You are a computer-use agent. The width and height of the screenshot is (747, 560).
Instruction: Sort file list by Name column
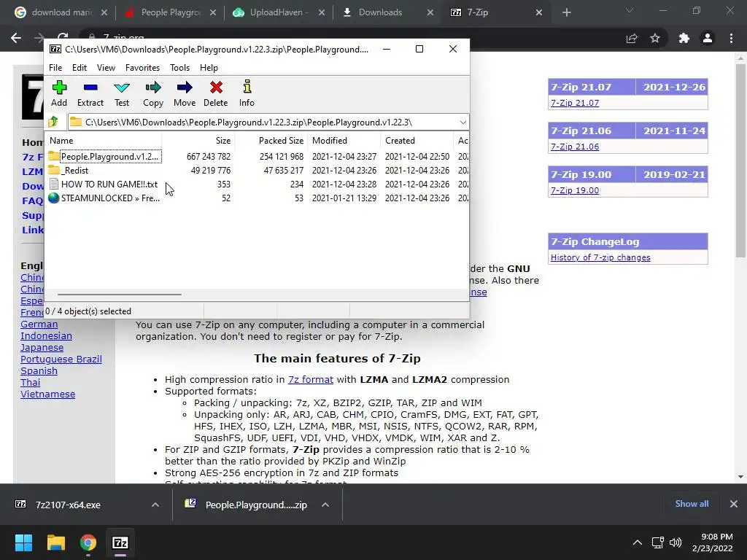pyautogui.click(x=104, y=141)
